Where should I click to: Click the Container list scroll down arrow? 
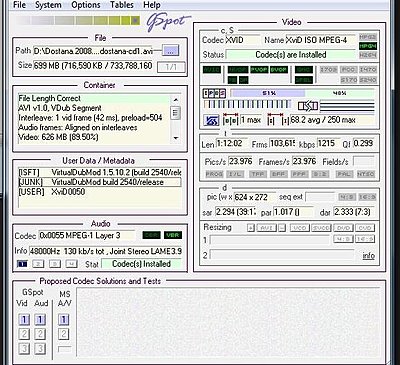click(176, 138)
